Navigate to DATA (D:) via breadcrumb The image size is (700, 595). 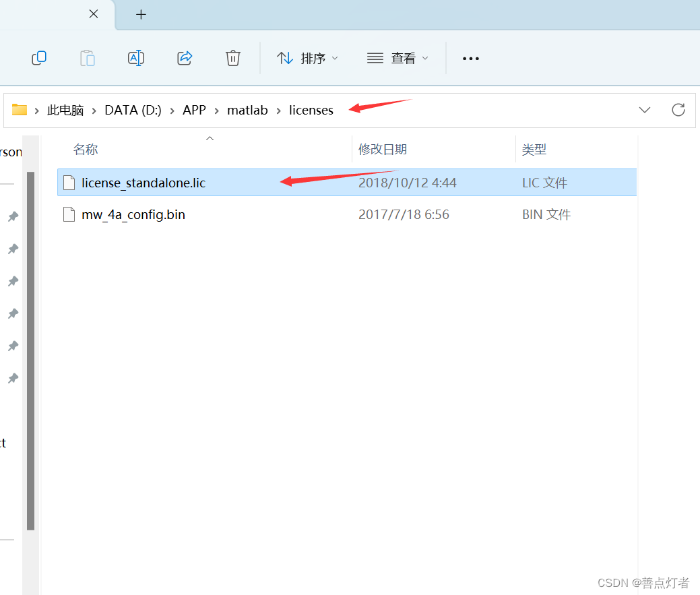coord(133,110)
